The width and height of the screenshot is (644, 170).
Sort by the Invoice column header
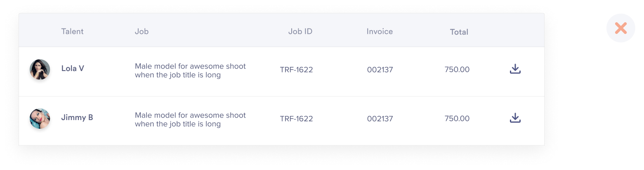380,31
